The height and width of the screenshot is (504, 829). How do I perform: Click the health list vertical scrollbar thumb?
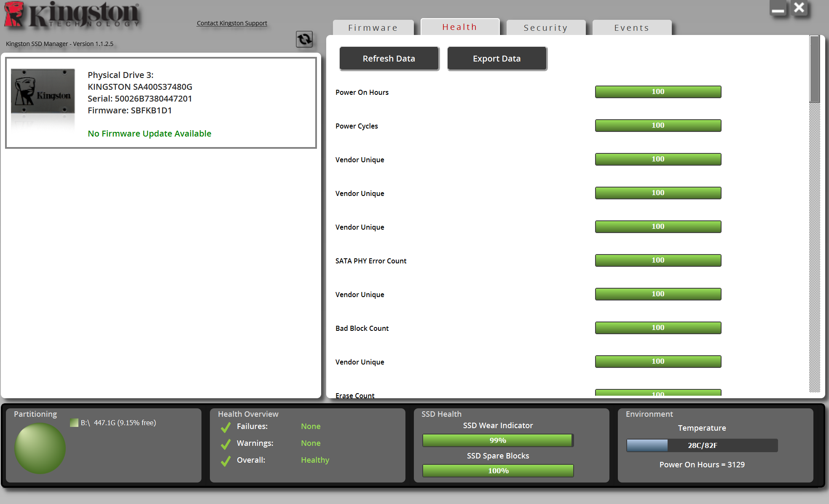[814, 70]
